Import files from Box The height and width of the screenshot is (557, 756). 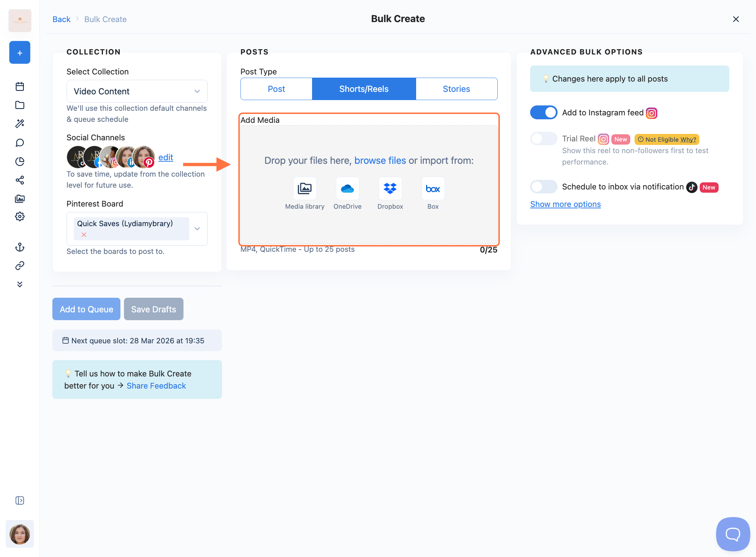tap(433, 188)
